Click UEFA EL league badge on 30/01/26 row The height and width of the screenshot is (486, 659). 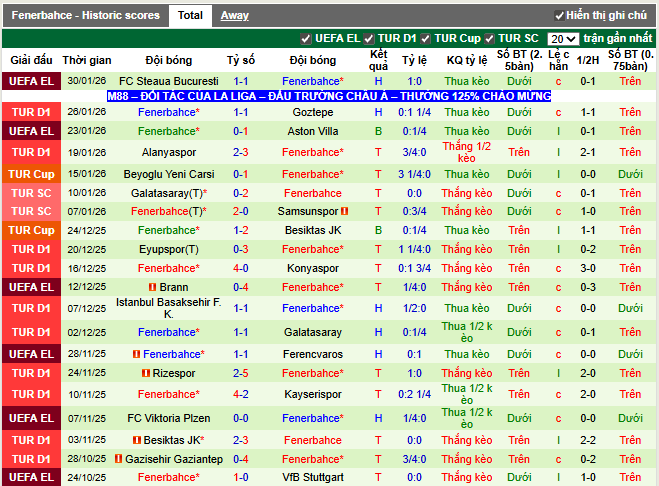(31, 81)
